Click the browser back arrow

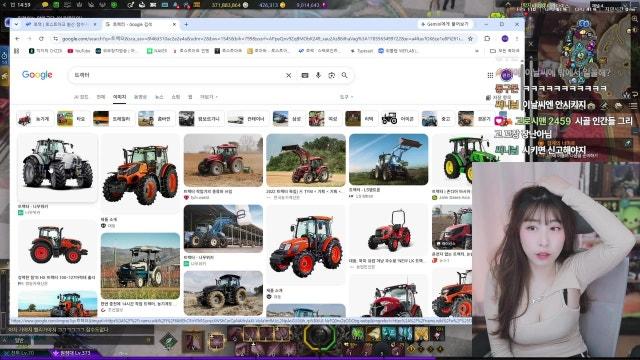17,38
